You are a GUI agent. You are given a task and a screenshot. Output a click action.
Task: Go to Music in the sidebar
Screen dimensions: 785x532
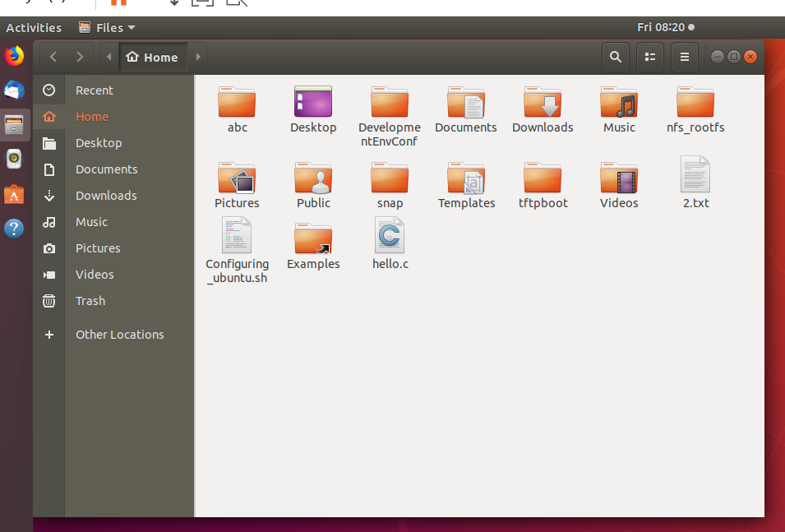click(113, 222)
